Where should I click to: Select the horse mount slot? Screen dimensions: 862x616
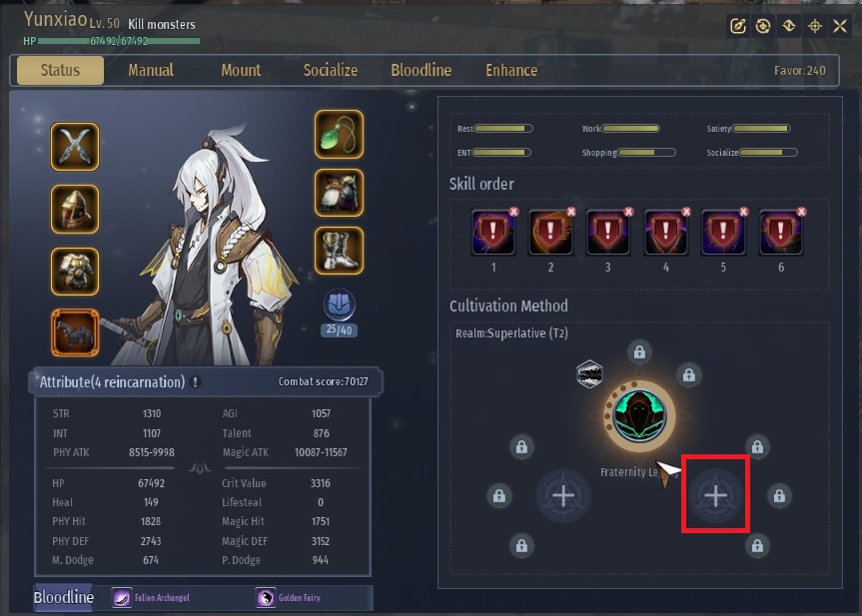click(x=75, y=333)
